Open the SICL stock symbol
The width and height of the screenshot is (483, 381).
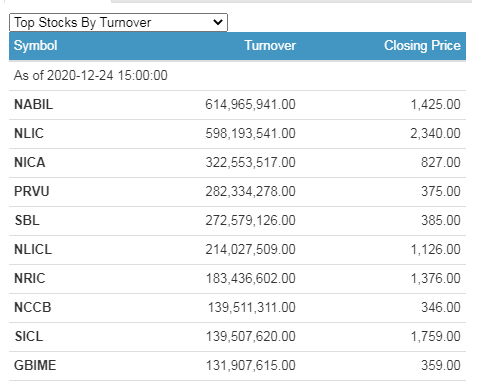pyautogui.click(x=29, y=337)
